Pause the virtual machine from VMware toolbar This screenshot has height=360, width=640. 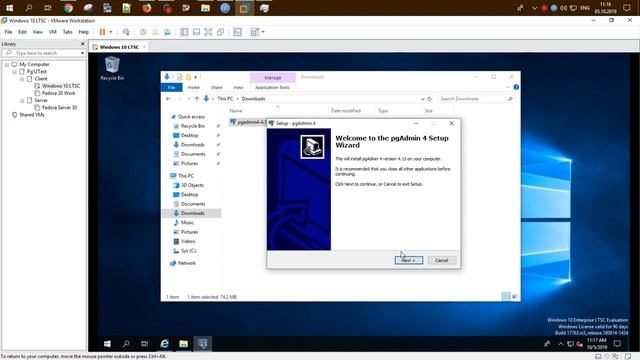[x=102, y=32]
